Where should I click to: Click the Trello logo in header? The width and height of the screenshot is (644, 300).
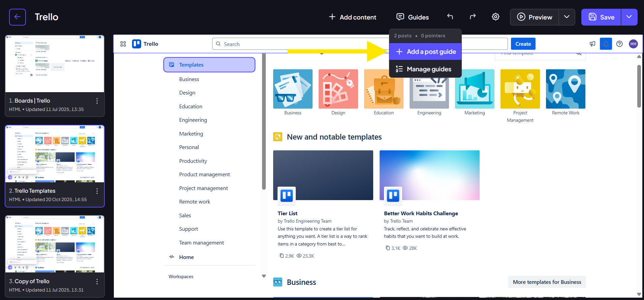point(145,44)
